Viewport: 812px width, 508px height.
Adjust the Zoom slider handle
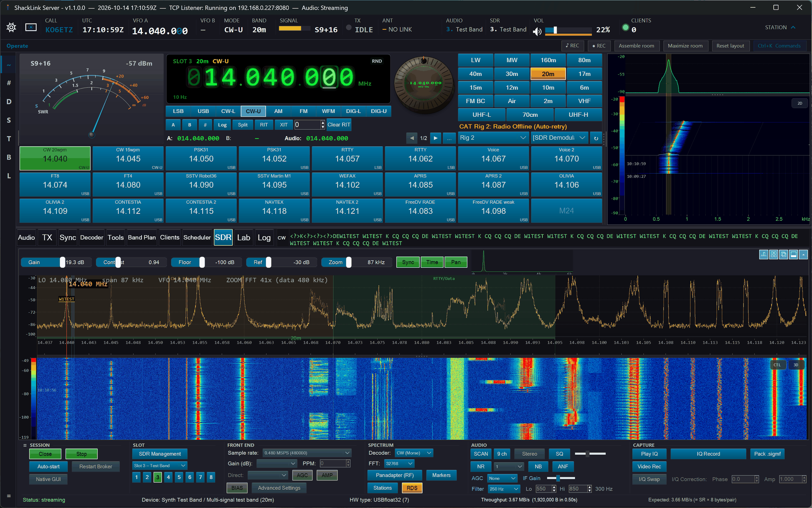click(349, 262)
